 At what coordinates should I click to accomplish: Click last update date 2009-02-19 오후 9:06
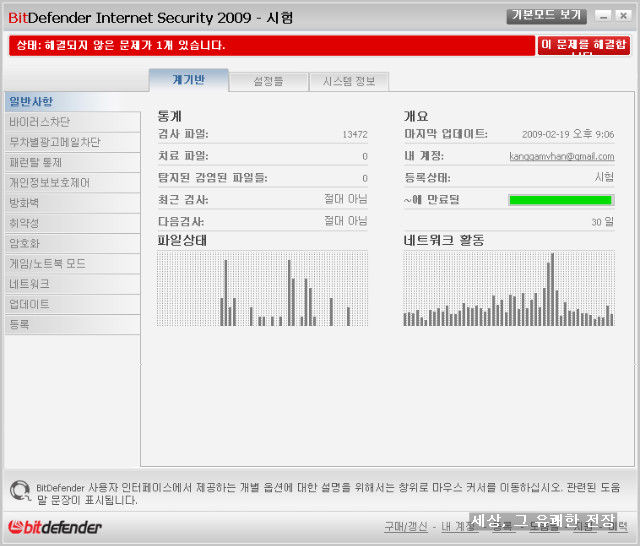tap(568, 134)
